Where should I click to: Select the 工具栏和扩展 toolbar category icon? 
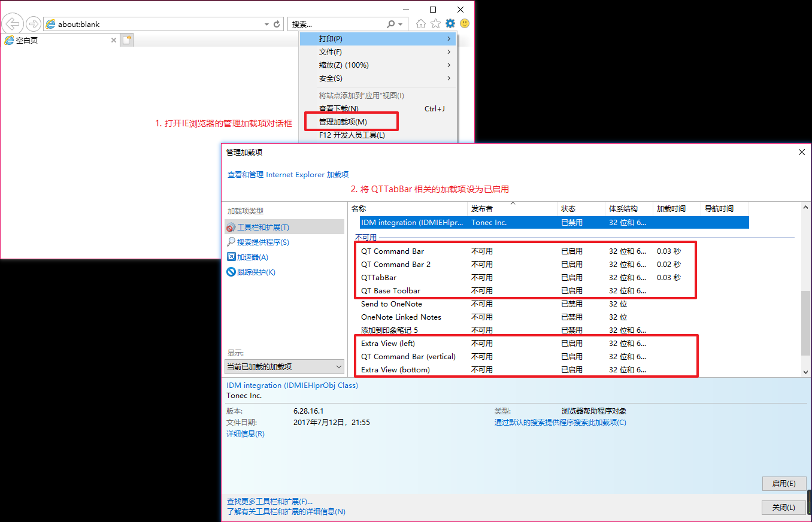232,226
